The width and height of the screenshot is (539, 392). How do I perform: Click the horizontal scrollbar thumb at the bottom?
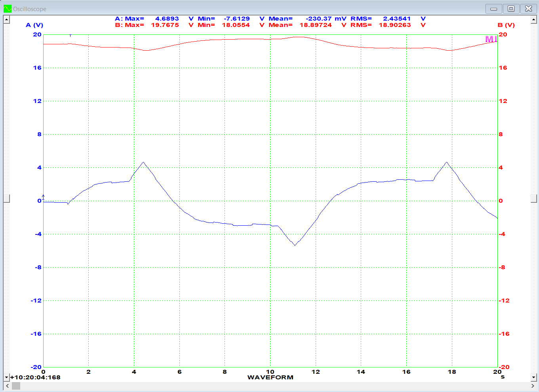click(16, 386)
